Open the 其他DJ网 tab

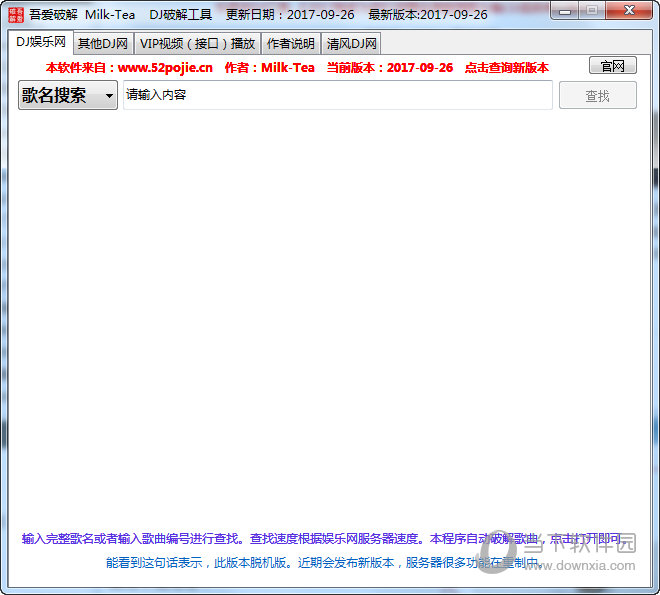pyautogui.click(x=103, y=43)
